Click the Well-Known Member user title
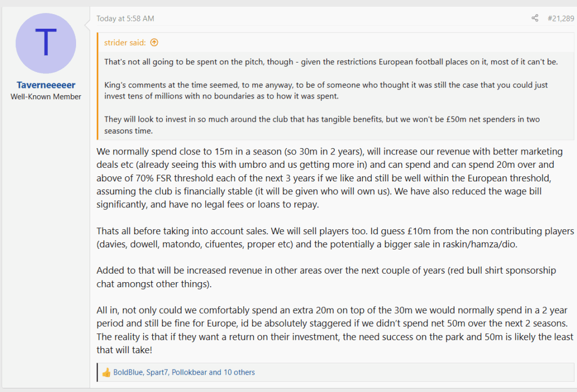The image size is (577, 392). (x=46, y=97)
